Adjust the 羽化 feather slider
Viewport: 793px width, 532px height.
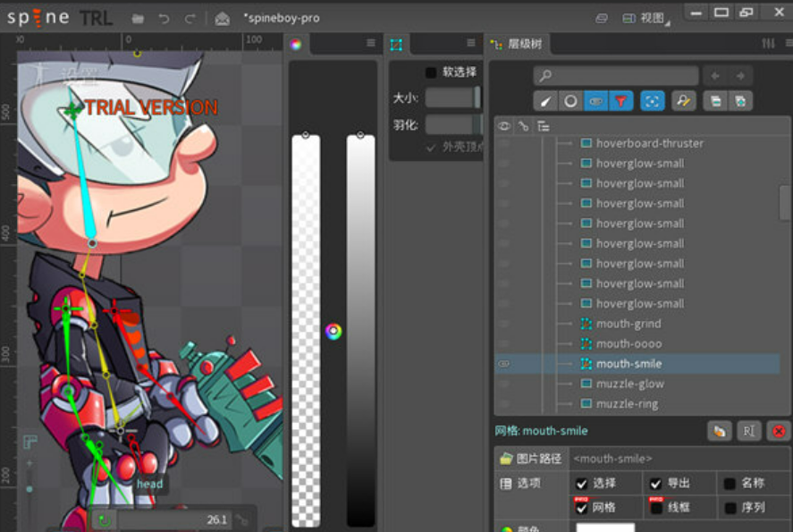(453, 124)
